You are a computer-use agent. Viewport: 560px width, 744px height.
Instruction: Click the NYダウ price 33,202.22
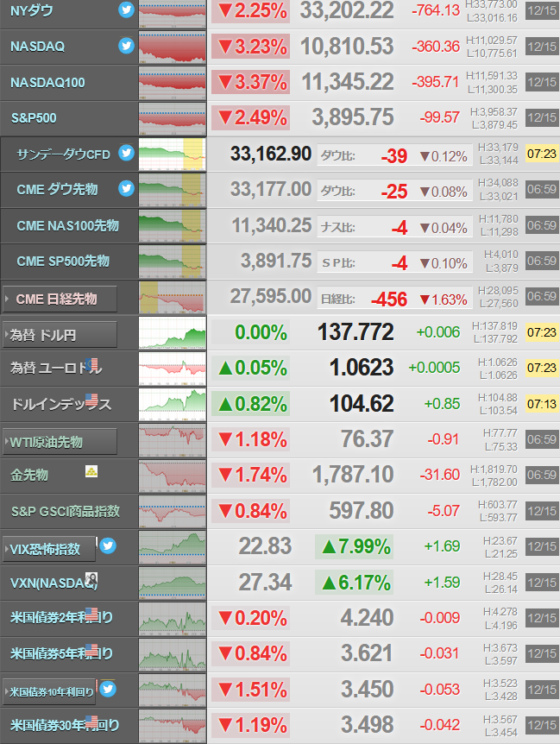pos(347,10)
